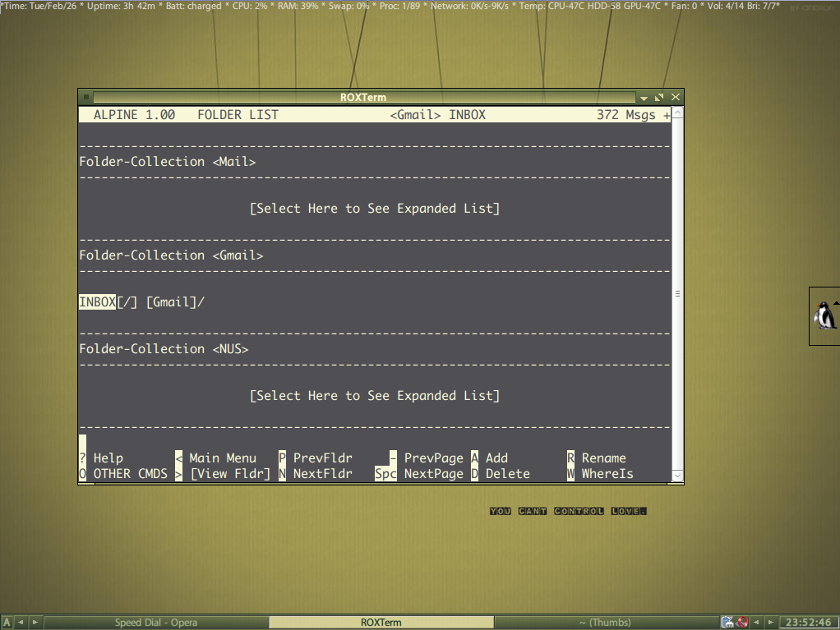Click the terminal scrollbar down arrow
This screenshot has width=840, height=630.
click(x=677, y=476)
